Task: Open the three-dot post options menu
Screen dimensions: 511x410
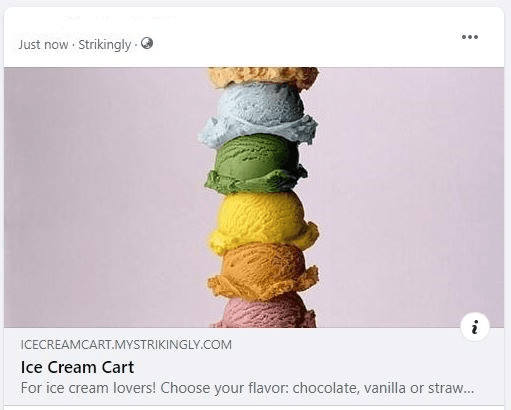Action: click(x=470, y=37)
